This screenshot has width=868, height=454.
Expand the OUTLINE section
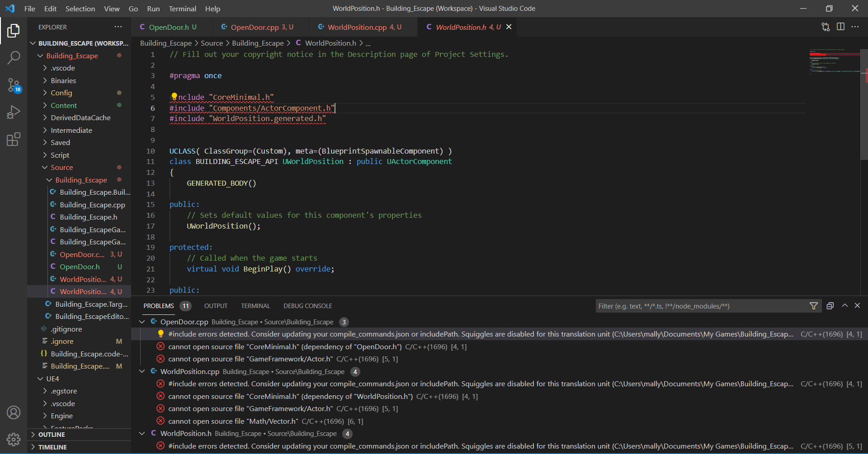pyautogui.click(x=51, y=435)
